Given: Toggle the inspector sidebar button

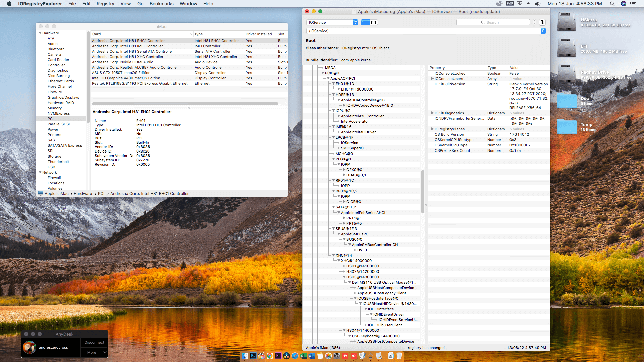Looking at the screenshot, I should (x=542, y=22).
